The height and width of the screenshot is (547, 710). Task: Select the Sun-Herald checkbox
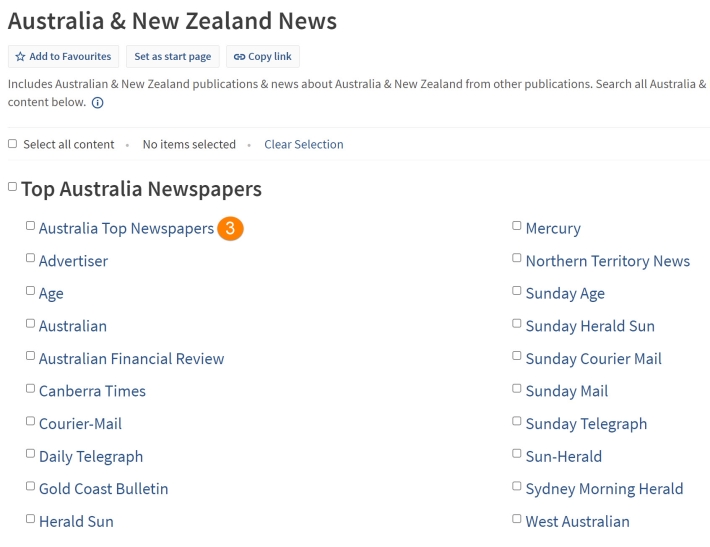coord(517,454)
